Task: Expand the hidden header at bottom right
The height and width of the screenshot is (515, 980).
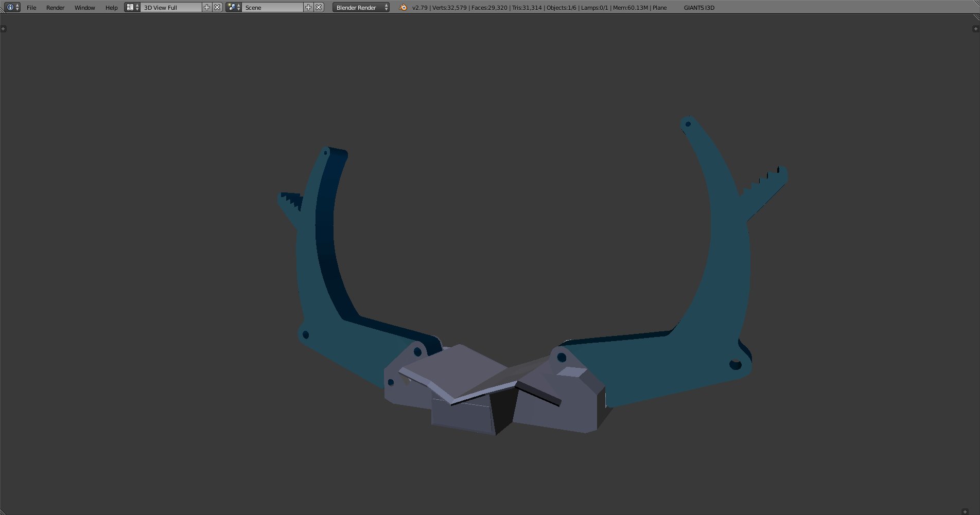Action: coord(965,511)
